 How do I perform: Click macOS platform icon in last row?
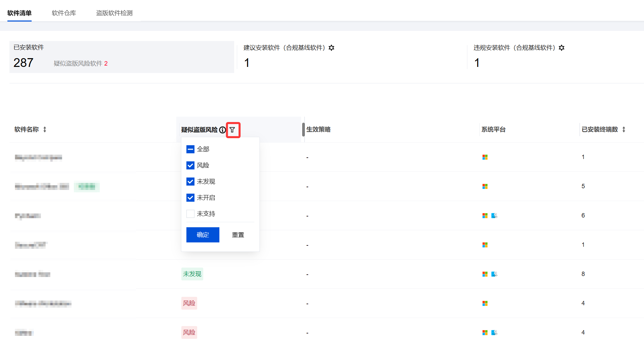click(494, 332)
